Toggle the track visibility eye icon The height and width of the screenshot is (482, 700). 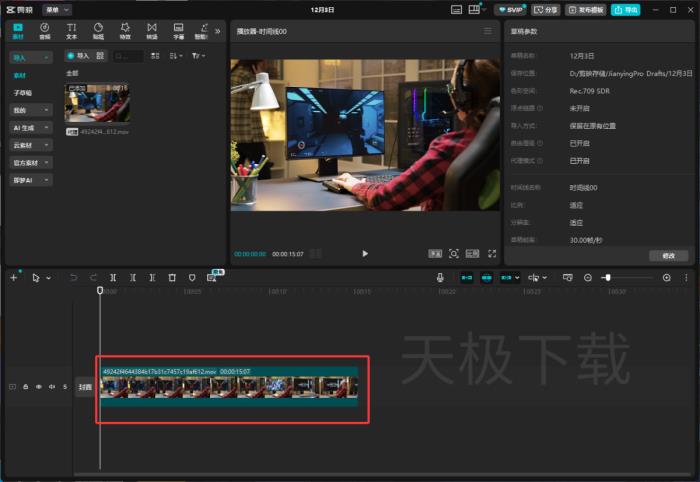39,386
